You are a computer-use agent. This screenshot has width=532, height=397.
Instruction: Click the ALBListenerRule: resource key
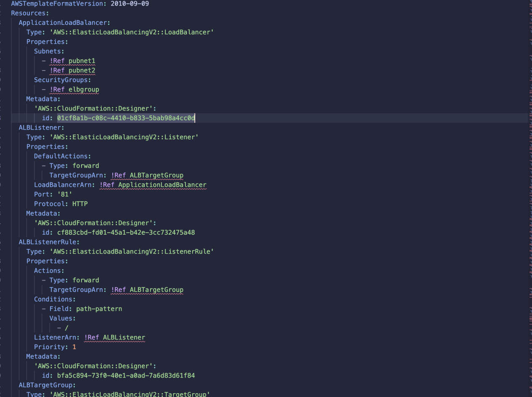coord(49,242)
